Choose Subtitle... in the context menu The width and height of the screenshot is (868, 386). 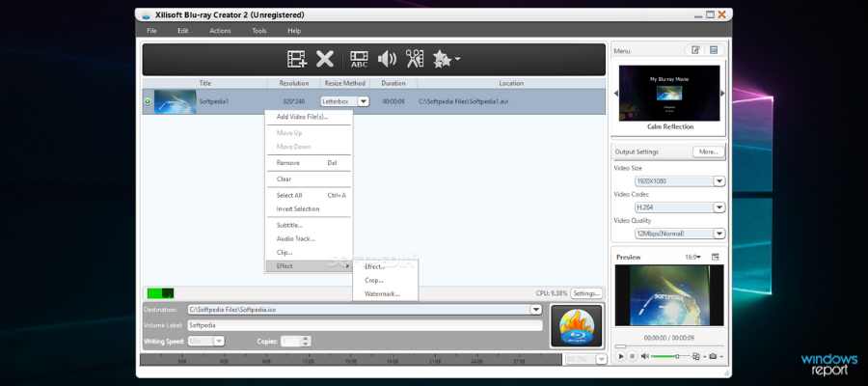[309, 226]
